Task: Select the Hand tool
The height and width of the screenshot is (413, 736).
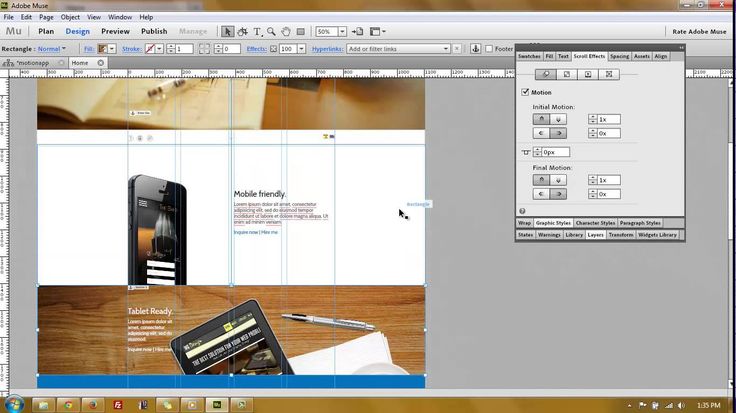Action: 286,31
